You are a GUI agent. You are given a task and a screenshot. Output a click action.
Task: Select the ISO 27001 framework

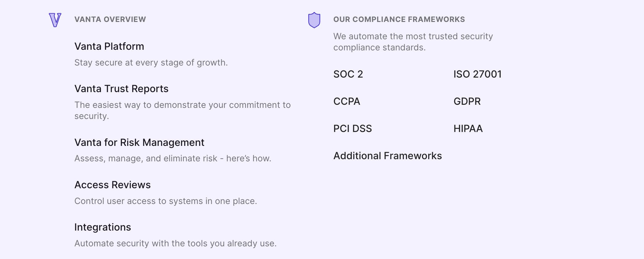[477, 74]
